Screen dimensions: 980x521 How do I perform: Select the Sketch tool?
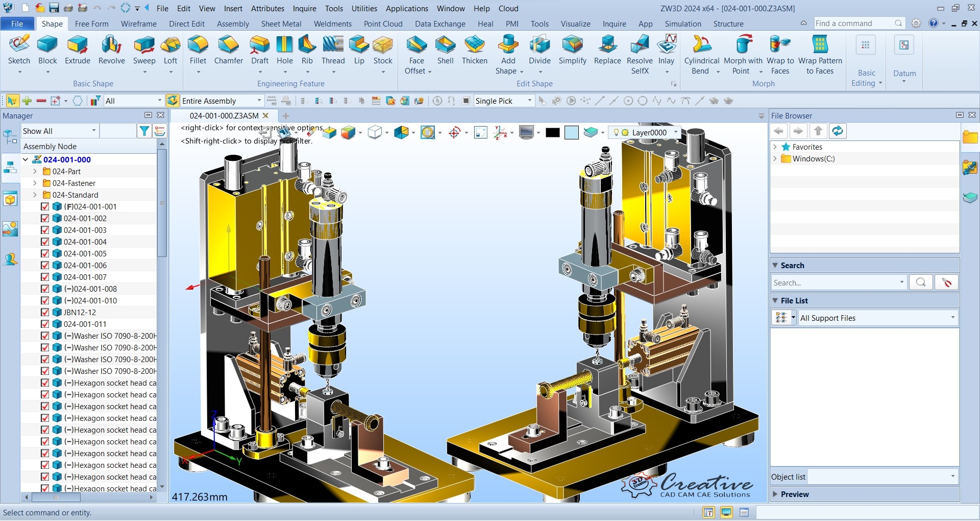pyautogui.click(x=19, y=50)
